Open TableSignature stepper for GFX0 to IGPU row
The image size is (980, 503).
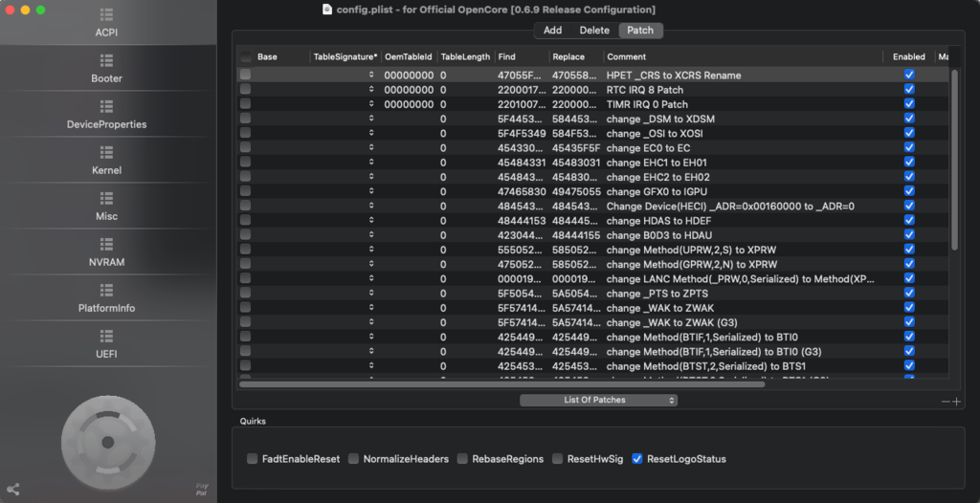point(371,190)
